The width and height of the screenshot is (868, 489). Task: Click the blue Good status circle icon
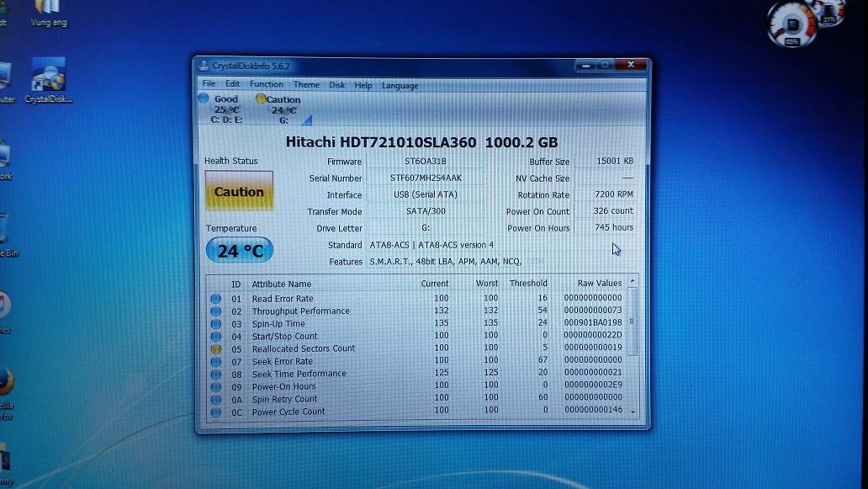[x=204, y=98]
